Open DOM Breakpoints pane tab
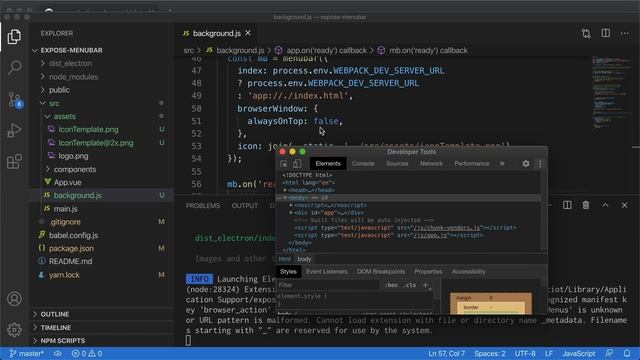The width and height of the screenshot is (640, 360). click(x=381, y=271)
